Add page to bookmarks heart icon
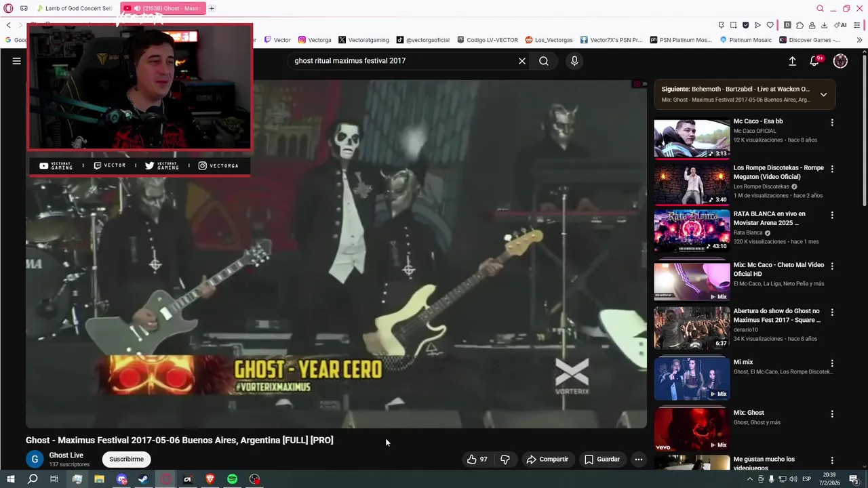Image resolution: width=868 pixels, height=488 pixels. pos(770,25)
